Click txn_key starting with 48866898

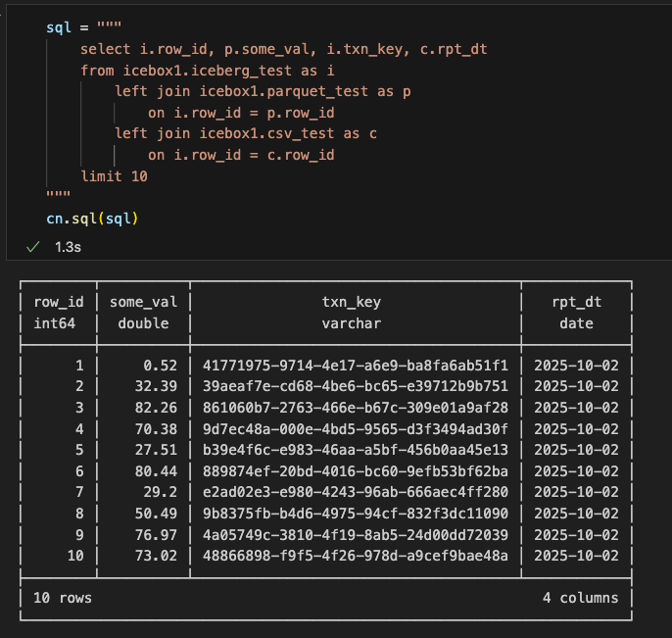point(356,556)
